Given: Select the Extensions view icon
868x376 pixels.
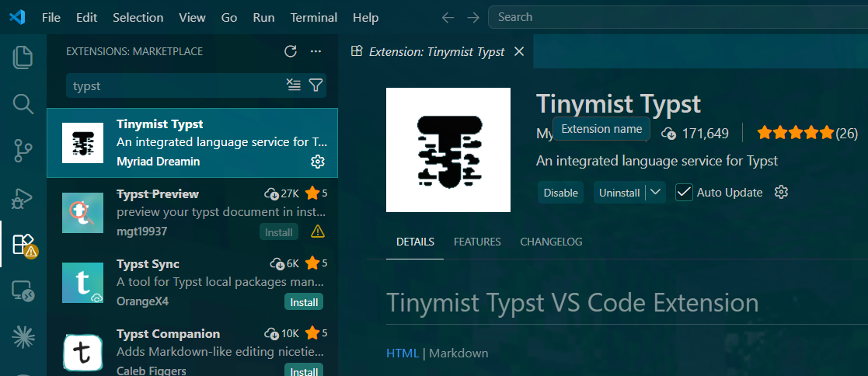Looking at the screenshot, I should 24,244.
